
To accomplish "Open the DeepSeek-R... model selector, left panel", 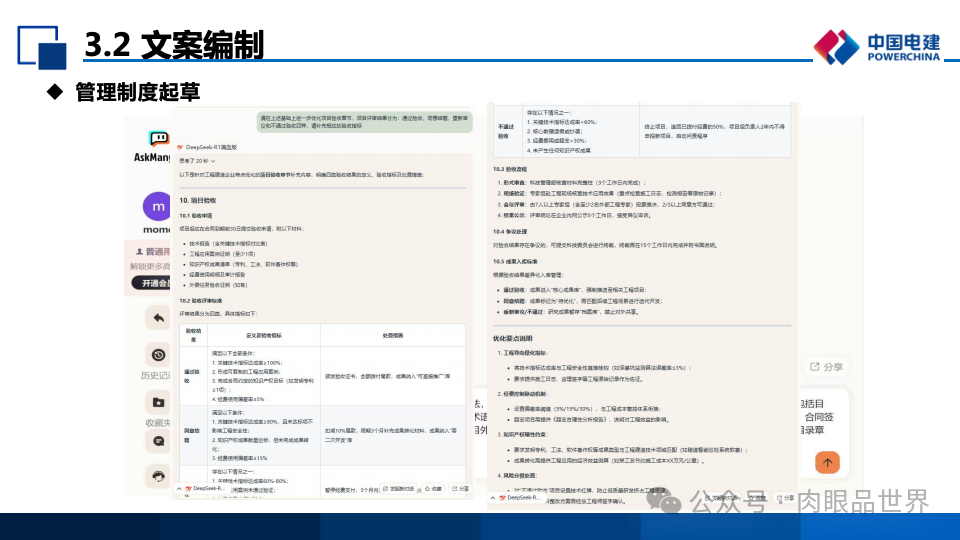I will [x=205, y=489].
